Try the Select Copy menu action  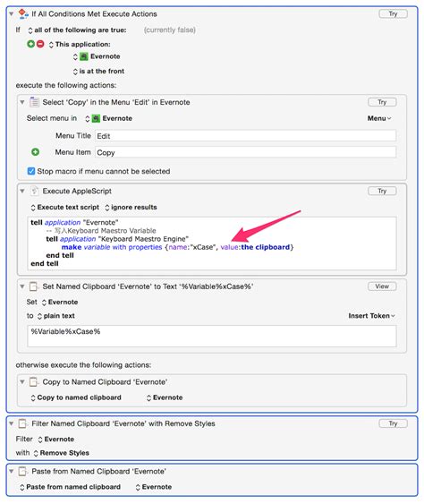pos(382,102)
